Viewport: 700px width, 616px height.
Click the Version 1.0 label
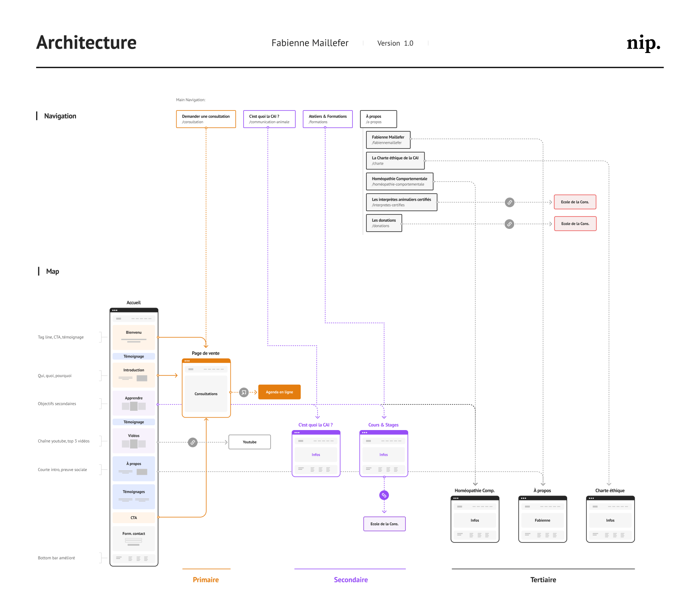tap(395, 43)
